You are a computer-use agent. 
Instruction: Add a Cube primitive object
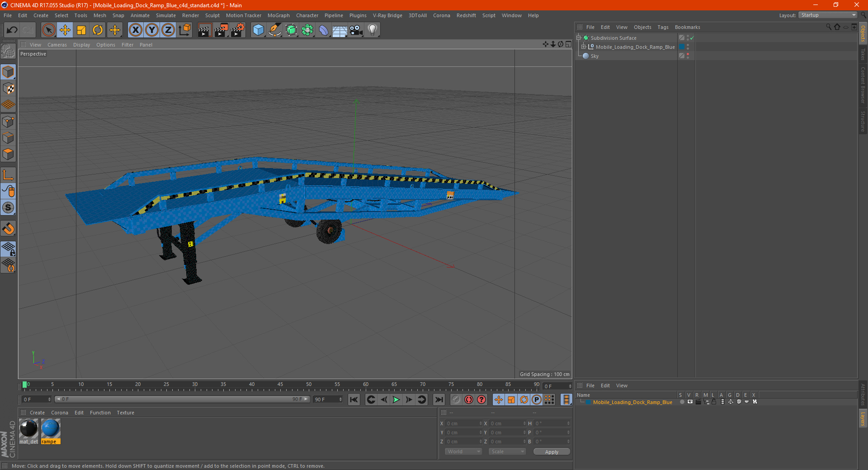pyautogui.click(x=258, y=30)
